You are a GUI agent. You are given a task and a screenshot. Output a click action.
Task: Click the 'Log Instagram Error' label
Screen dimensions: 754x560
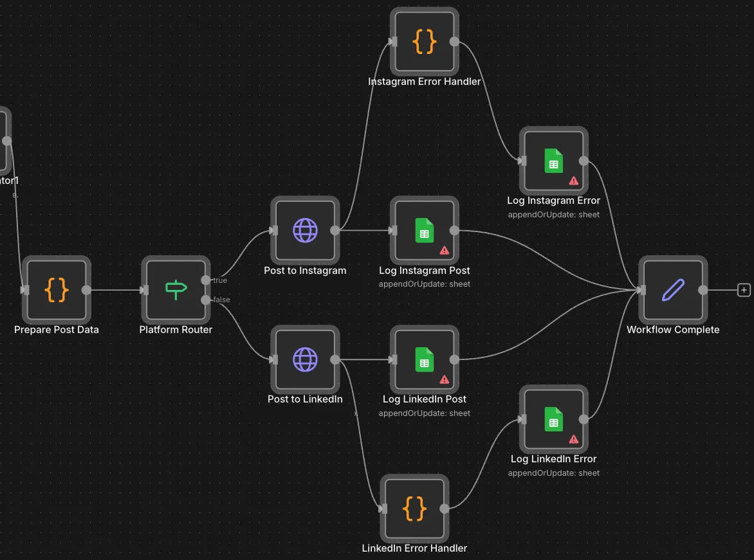(553, 201)
